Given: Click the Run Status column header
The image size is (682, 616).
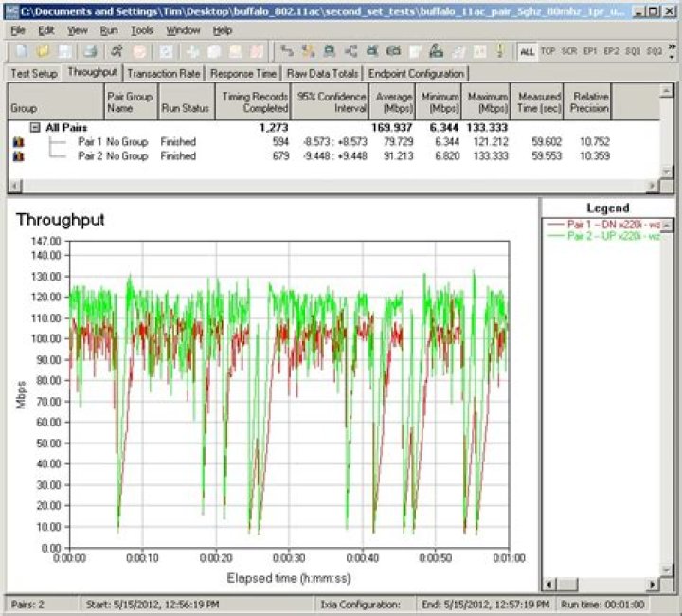Looking at the screenshot, I should point(187,101).
